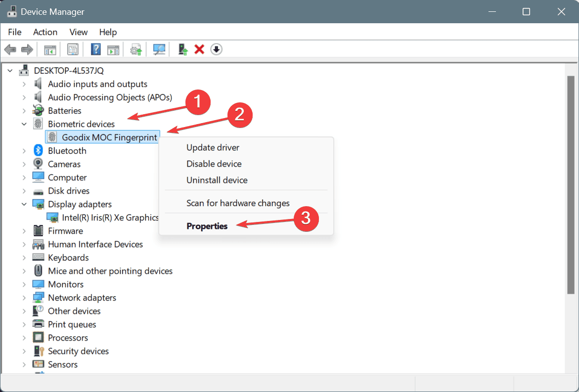Image resolution: width=579 pixels, height=392 pixels.
Task: Click the Disk drives icon
Action: point(38,192)
